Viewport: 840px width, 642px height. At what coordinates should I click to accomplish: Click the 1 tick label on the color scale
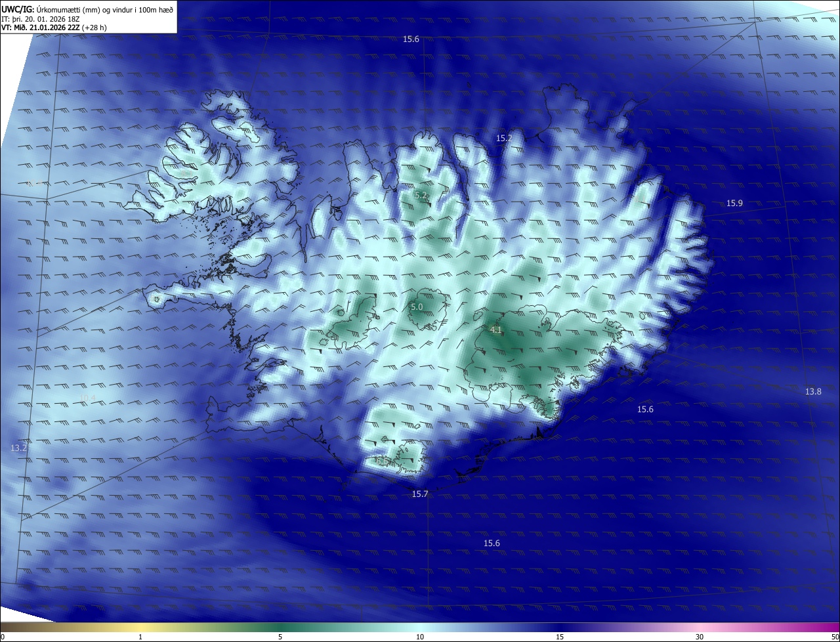point(140,637)
